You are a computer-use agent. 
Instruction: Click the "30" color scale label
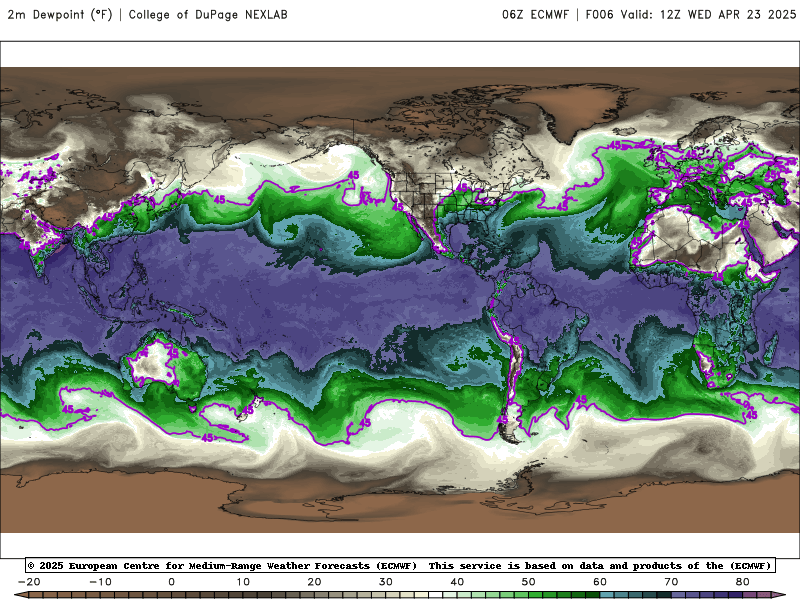tap(386, 582)
